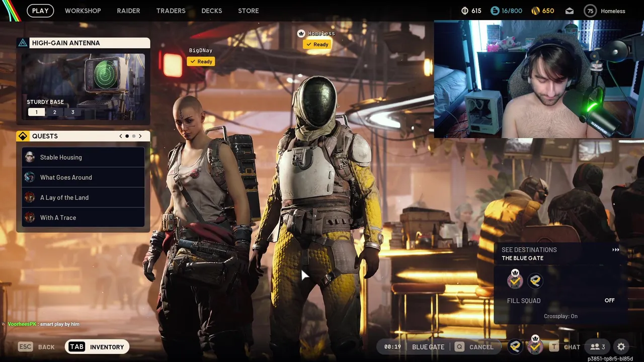Viewport: 644px width, 362px height.
Task: Select the BigDNay player name tag
Action: click(201, 50)
